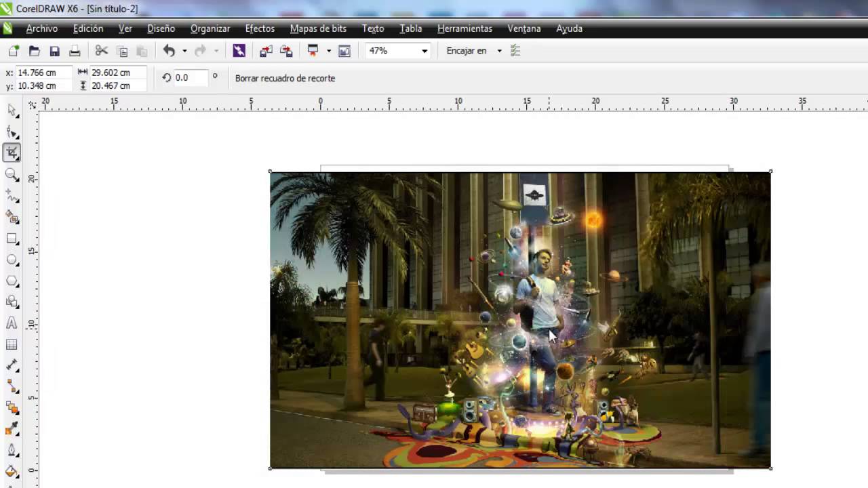The width and height of the screenshot is (868, 488).
Task: Select the Dimension tool
Action: [12, 365]
